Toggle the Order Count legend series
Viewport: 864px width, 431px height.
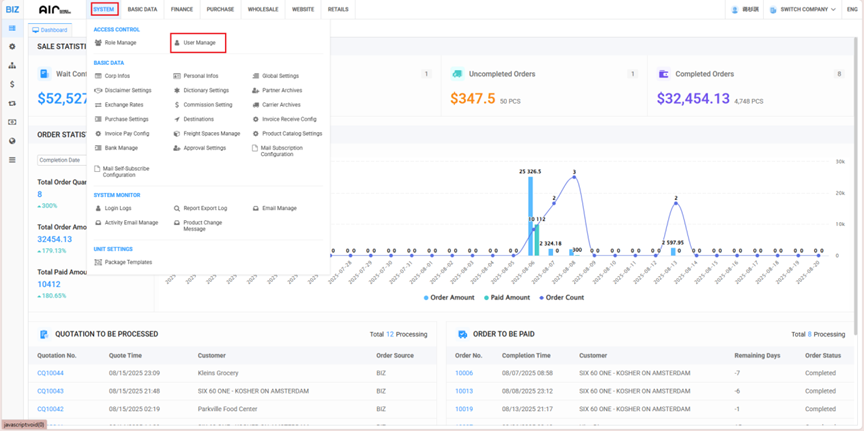(x=564, y=297)
